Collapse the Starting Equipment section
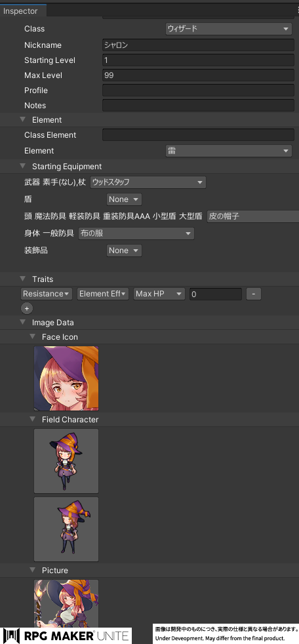299x644 pixels. coord(22,167)
